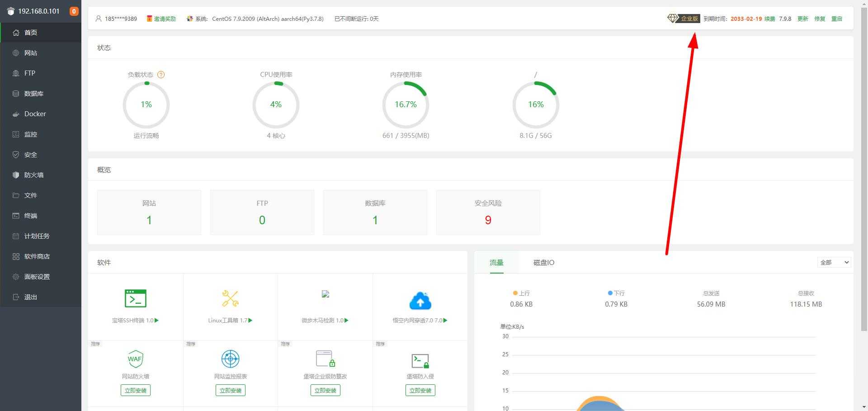Click the 网站监控报表 target icon

tap(230, 359)
